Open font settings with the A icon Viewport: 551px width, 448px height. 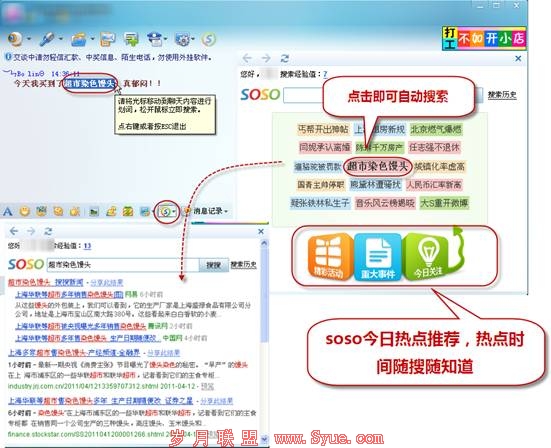coord(7,212)
